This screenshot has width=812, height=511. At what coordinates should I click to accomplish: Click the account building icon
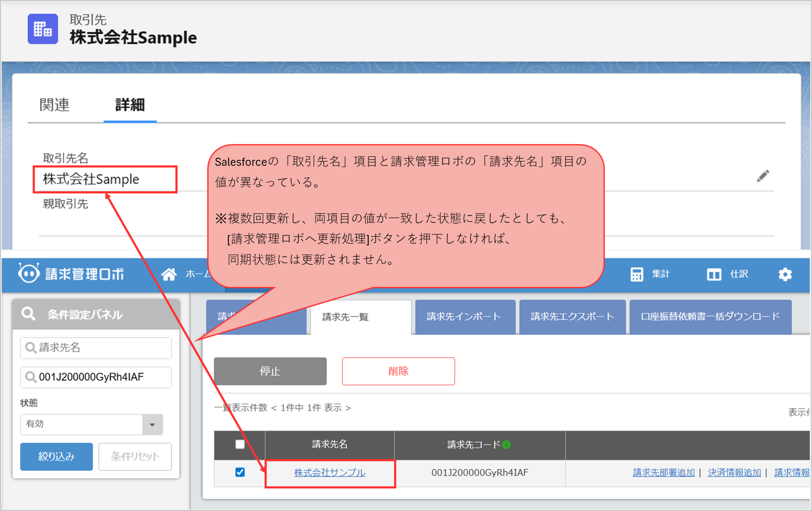(x=42, y=29)
